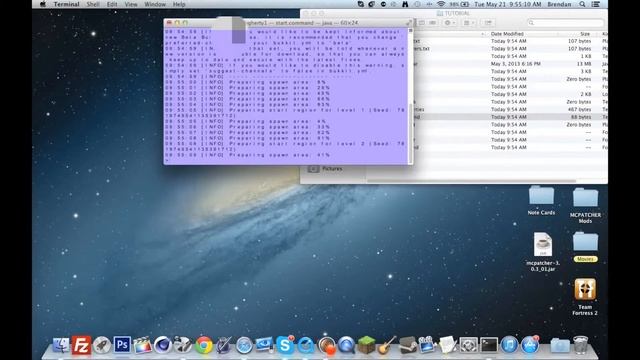Open Finder Arrange dropdown in toolbar

(469, 23)
